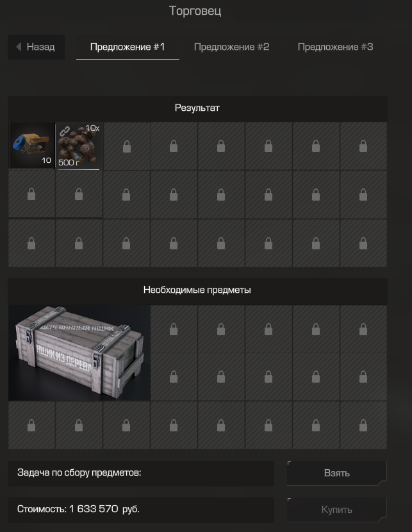412x532 pixels.
Task: Select the brown lumps item marked 500 г
Action: (x=79, y=146)
